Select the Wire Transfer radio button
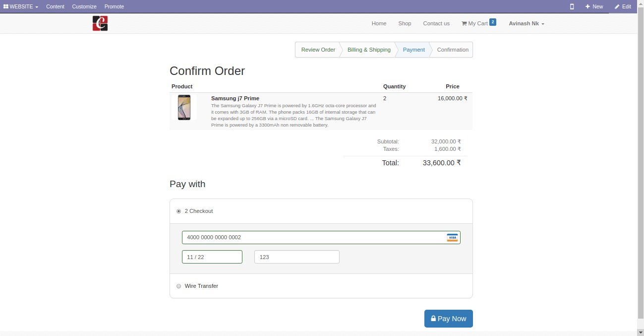 point(178,286)
